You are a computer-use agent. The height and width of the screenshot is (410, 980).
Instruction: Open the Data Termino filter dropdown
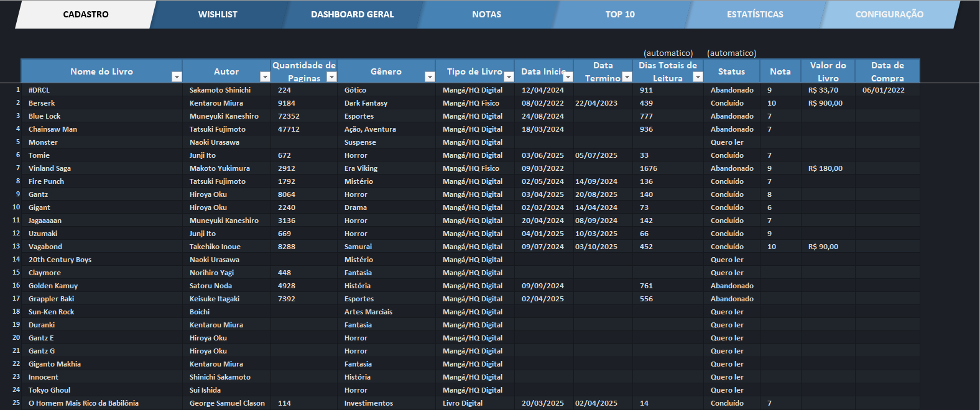[x=627, y=76]
